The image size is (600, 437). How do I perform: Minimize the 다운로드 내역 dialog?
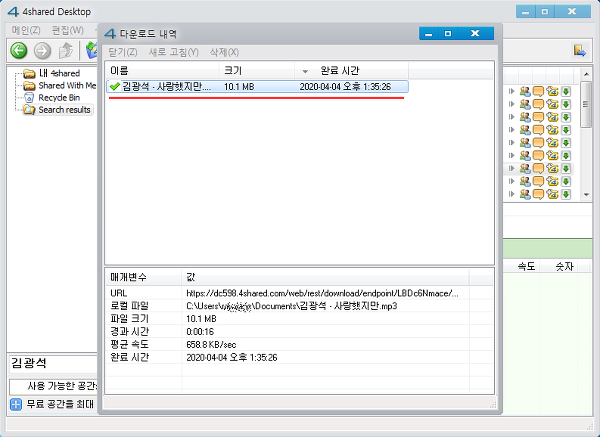pos(429,34)
